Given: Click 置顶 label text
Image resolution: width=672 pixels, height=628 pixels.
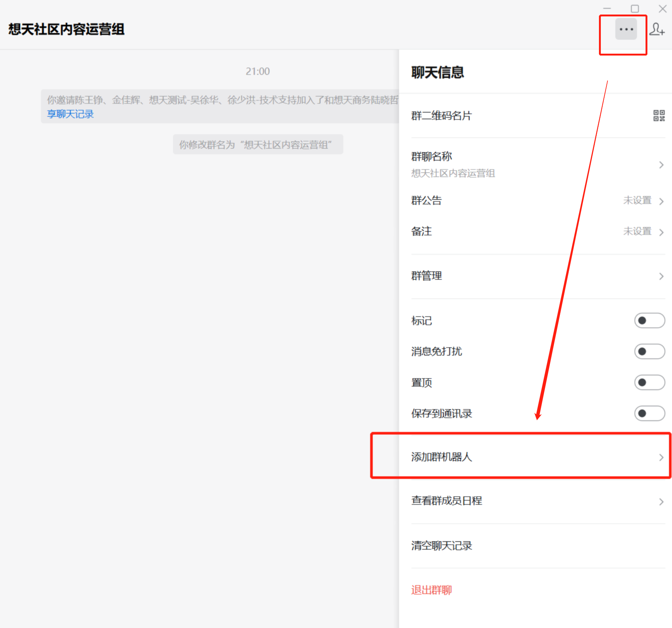Looking at the screenshot, I should click(x=422, y=382).
